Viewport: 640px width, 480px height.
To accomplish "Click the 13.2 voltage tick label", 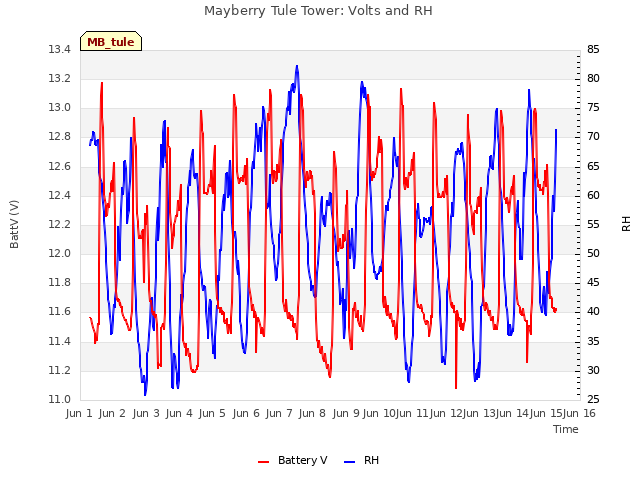I will (x=60, y=79).
